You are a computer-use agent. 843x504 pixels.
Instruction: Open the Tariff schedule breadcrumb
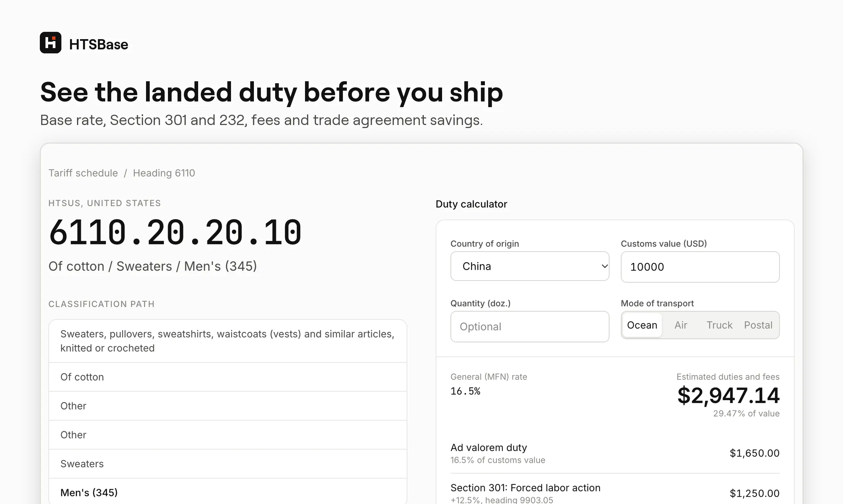[83, 173]
